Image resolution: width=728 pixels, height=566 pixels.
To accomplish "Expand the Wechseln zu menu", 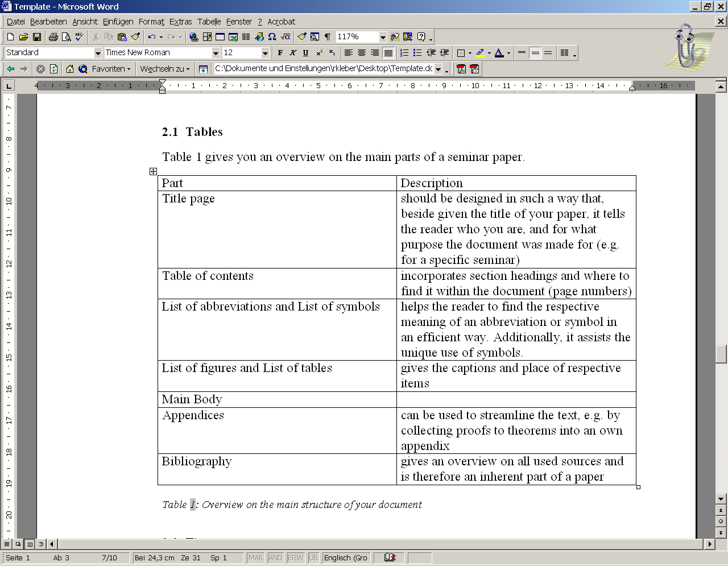I will click(x=165, y=69).
